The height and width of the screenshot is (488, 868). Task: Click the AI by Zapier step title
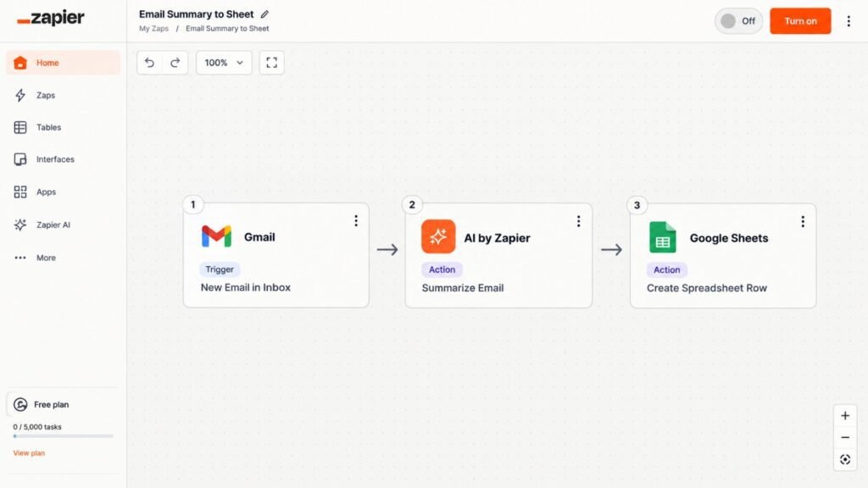click(497, 238)
